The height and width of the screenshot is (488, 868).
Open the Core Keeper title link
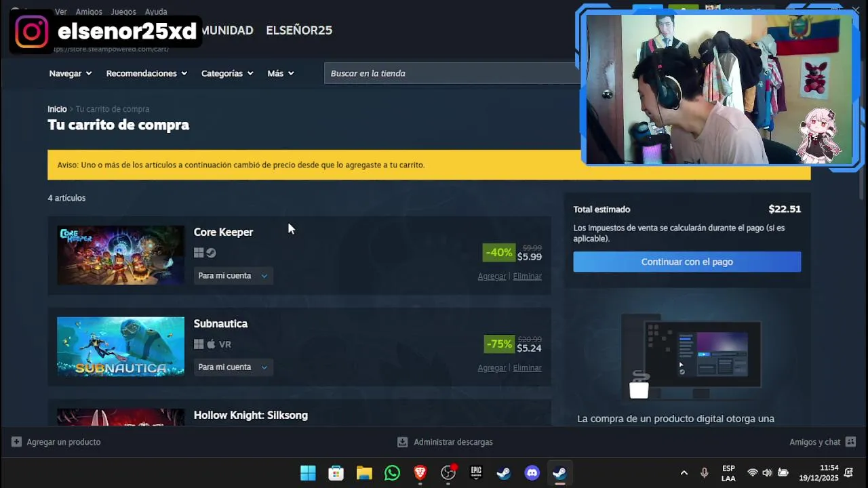pyautogui.click(x=223, y=232)
